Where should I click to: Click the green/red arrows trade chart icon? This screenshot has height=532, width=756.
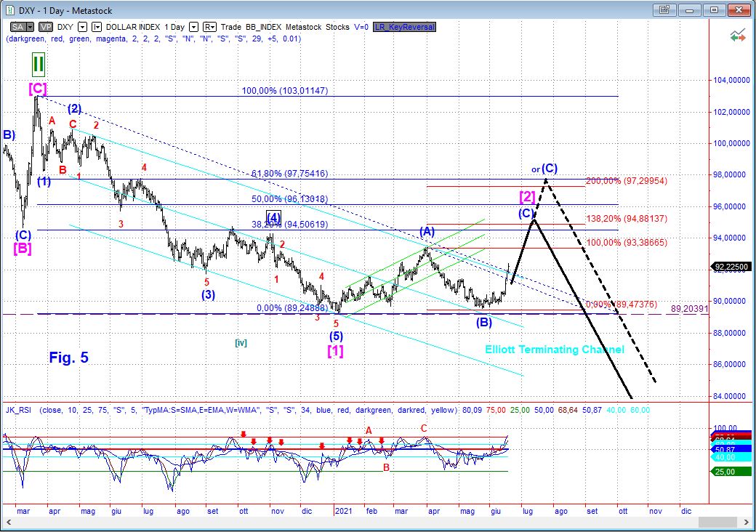click(739, 35)
